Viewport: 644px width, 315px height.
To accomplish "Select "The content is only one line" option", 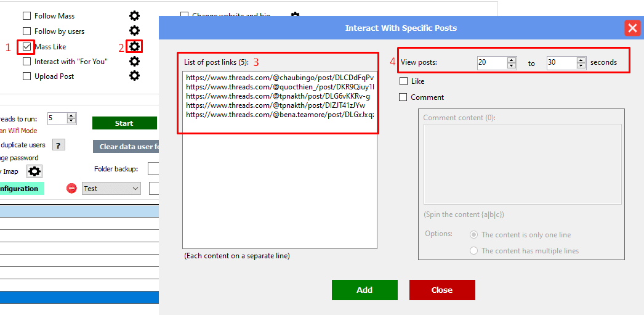I will click(473, 235).
